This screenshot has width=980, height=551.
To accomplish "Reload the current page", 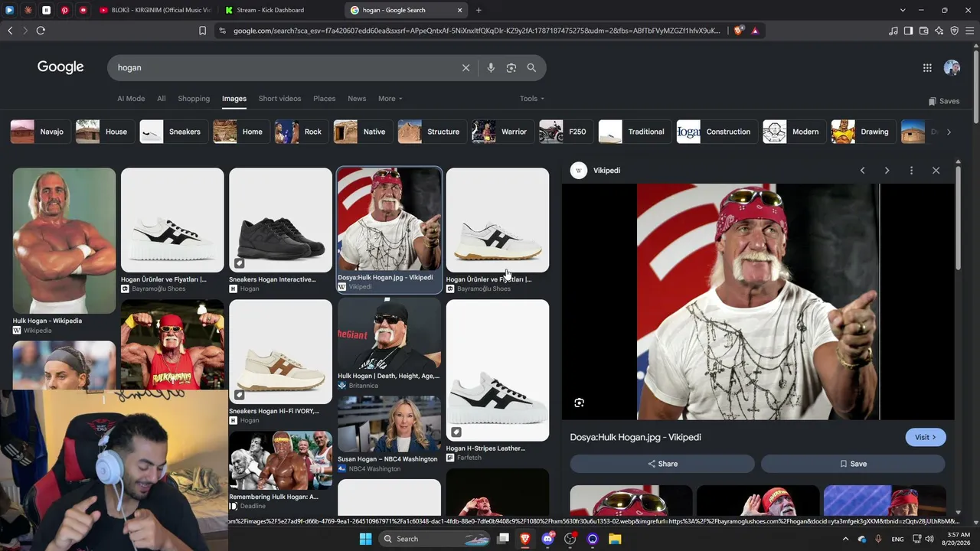I will tap(41, 31).
